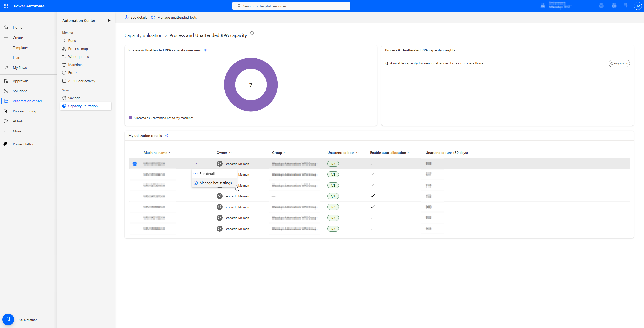Sort by Machine name column chevron

click(x=170, y=153)
